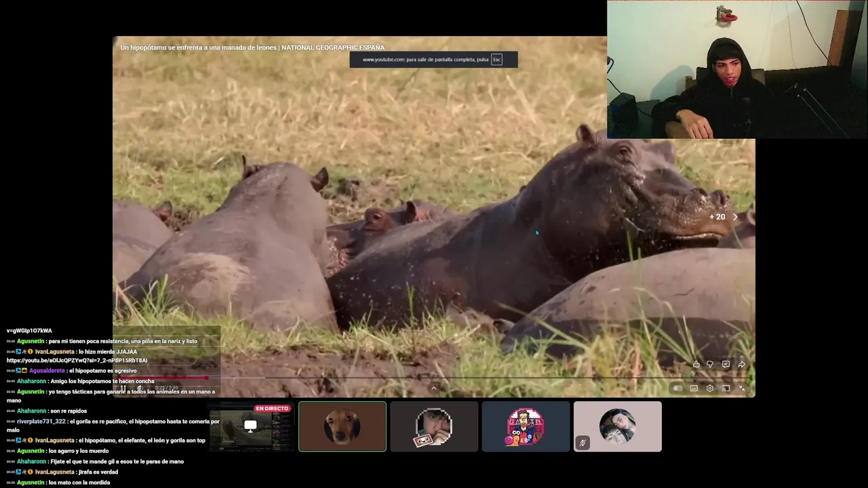The image size is (868, 488).
Task: Click the video playback time display
Action: 166,388
